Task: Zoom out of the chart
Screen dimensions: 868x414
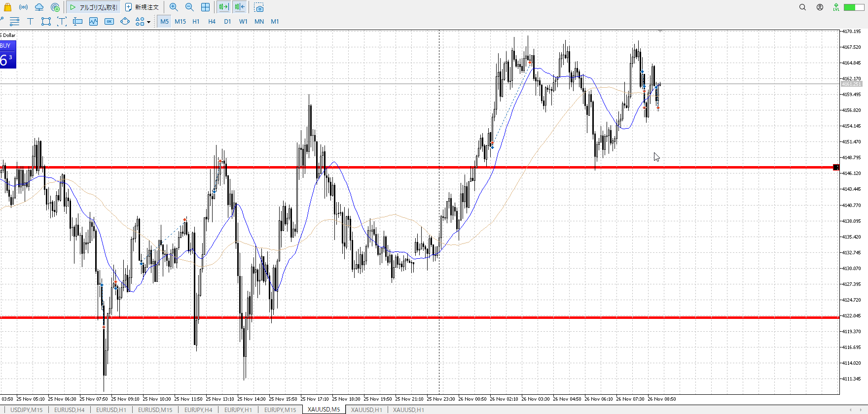Action: click(x=189, y=7)
